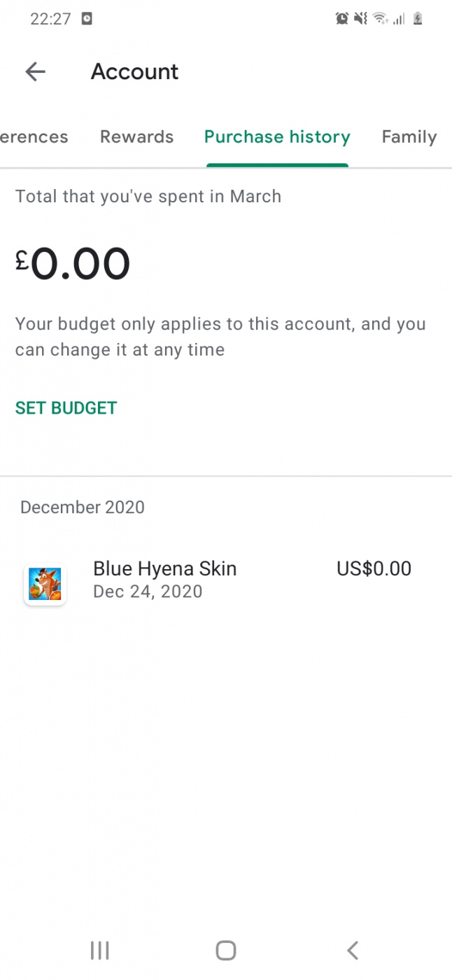Select the Purchase history tab

coord(277,136)
